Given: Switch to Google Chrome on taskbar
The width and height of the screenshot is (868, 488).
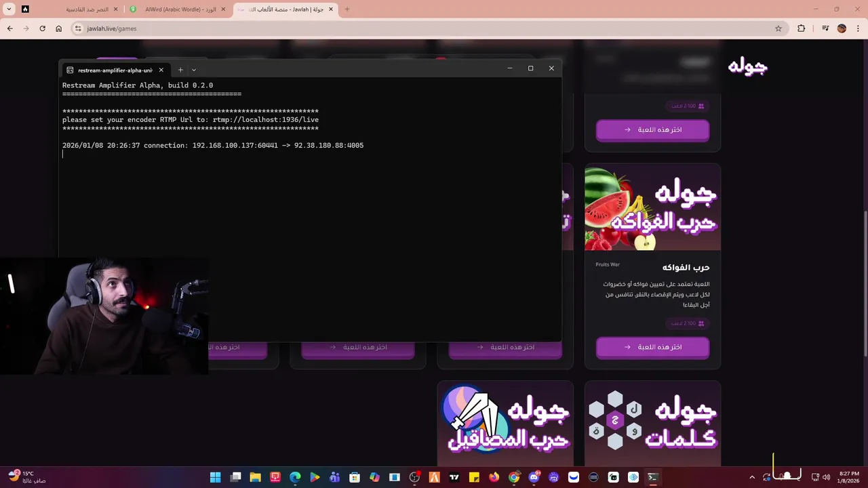Looking at the screenshot, I should pos(514,477).
